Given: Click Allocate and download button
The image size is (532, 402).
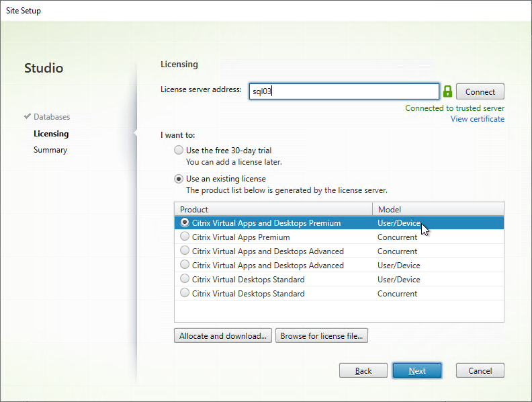Looking at the screenshot, I should [x=223, y=336].
